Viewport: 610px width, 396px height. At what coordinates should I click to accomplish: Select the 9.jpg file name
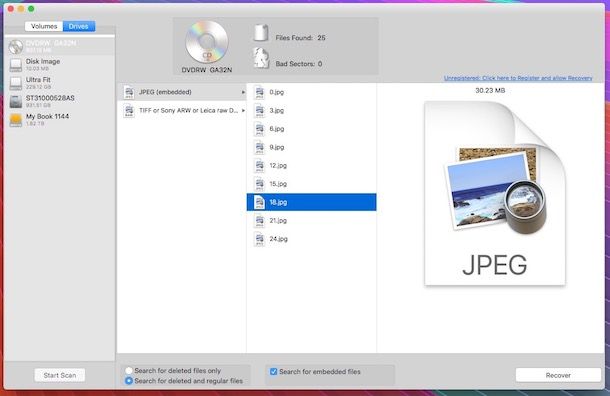277,147
